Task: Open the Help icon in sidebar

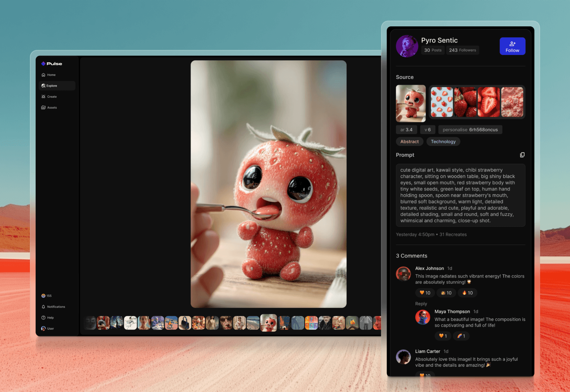Action: 43,318
